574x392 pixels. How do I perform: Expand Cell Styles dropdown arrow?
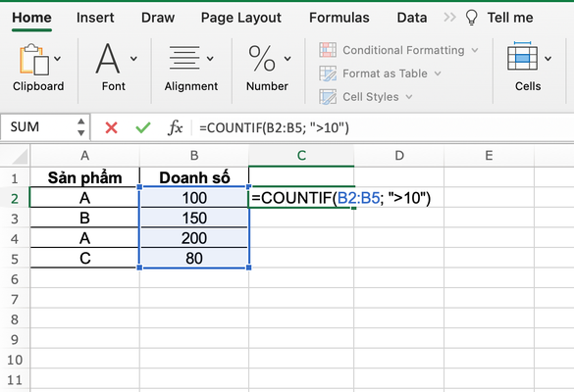point(409,97)
